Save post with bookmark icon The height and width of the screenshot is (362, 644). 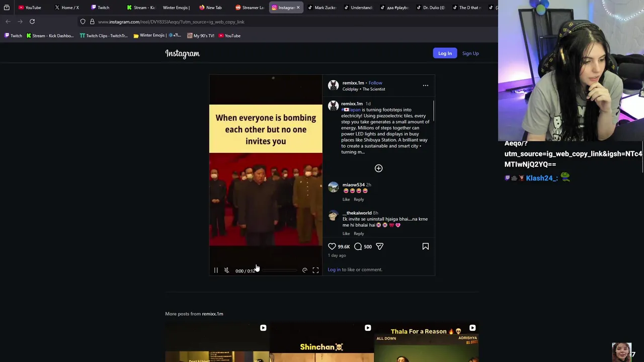(x=426, y=246)
